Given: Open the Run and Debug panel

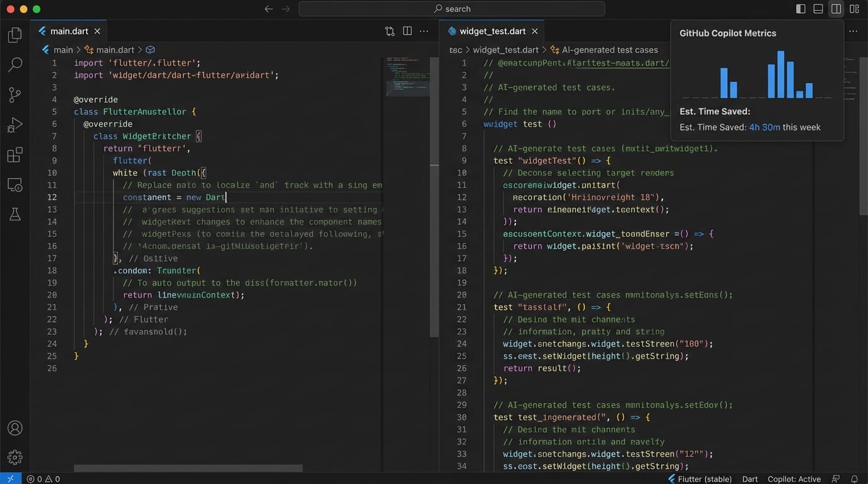Looking at the screenshot, I should click(x=15, y=125).
